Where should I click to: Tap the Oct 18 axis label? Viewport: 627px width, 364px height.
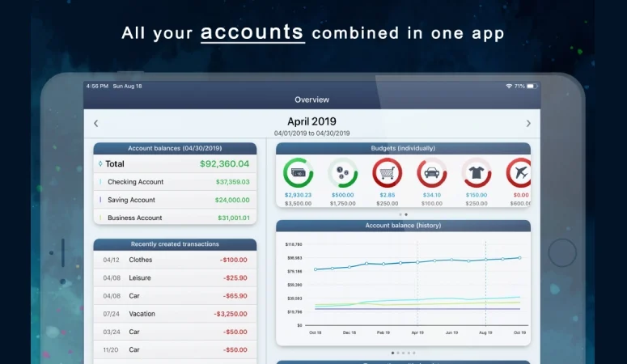315,332
